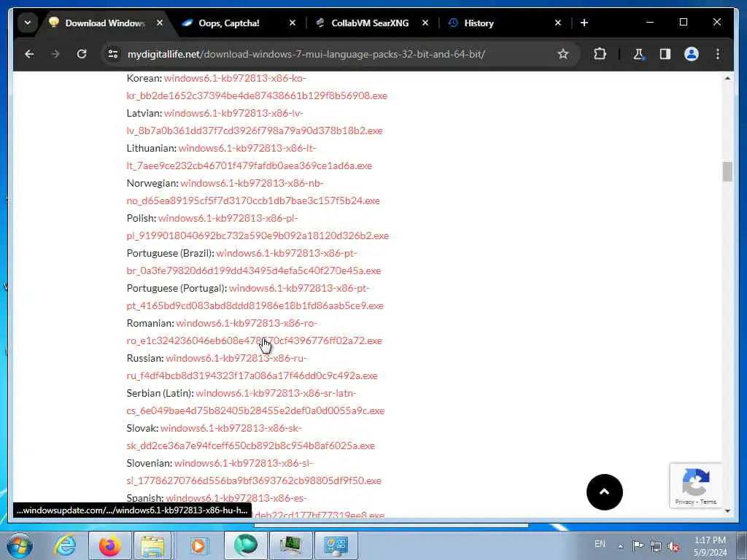The width and height of the screenshot is (747, 560).
Task: Open the network tray icon
Action: 656,546
